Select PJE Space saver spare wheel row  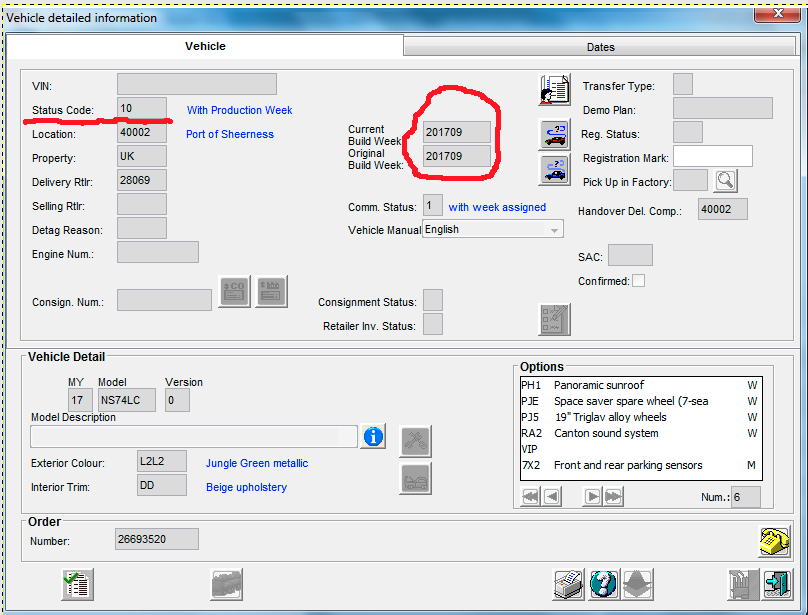[639, 401]
